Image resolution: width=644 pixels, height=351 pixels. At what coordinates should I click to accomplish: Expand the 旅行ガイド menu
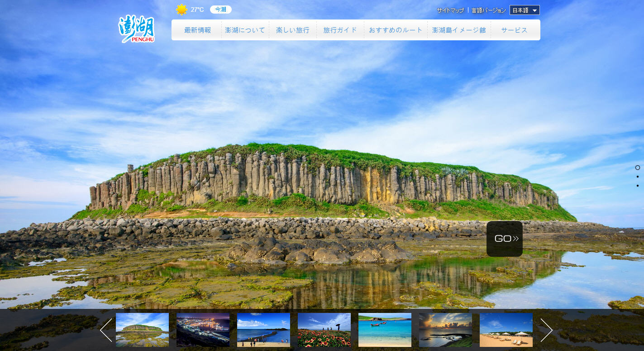[340, 30]
